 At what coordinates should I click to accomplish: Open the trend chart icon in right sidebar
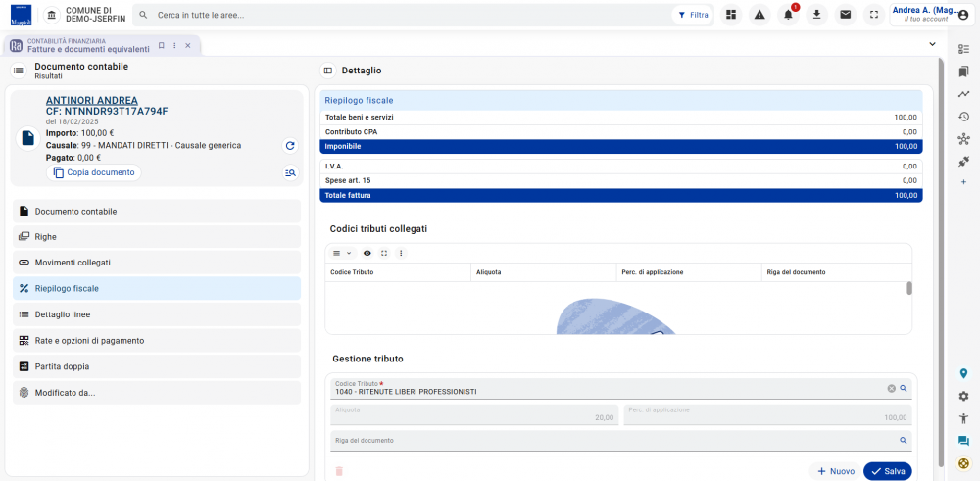tap(963, 94)
